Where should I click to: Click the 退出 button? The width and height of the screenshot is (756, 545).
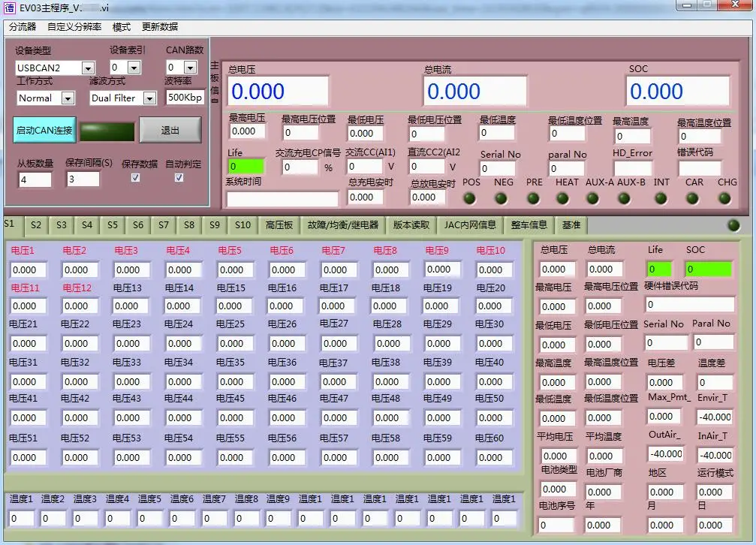170,131
